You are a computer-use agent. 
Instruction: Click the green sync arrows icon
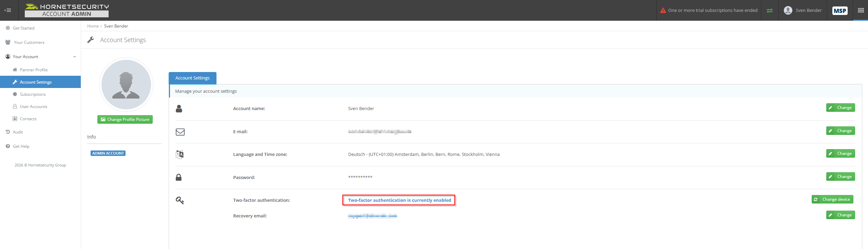(x=770, y=11)
